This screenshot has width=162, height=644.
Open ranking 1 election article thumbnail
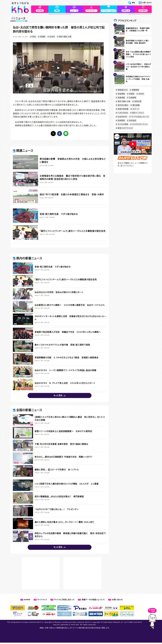[119, 29]
